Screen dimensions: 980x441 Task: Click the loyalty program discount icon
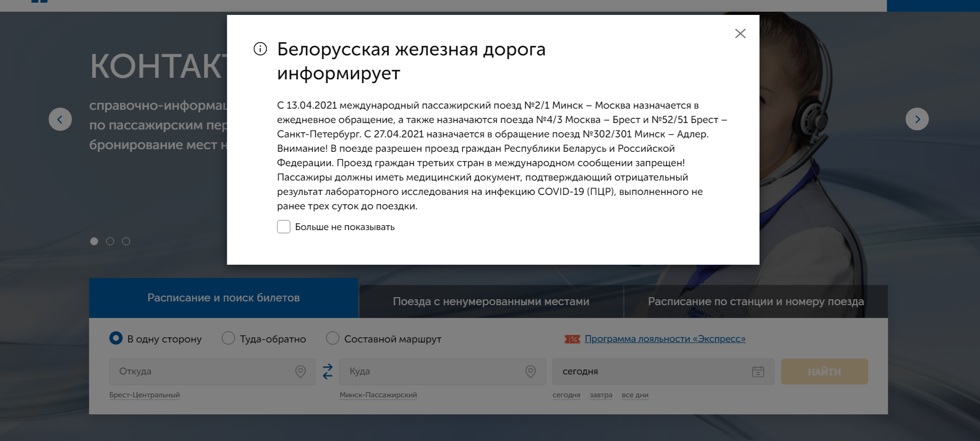click(x=573, y=339)
